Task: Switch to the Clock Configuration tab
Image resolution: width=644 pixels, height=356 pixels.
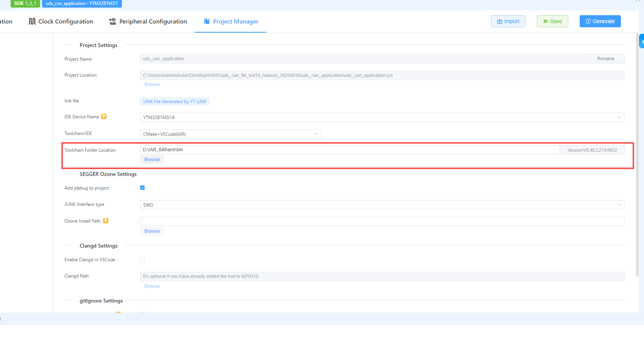Action: click(x=65, y=22)
